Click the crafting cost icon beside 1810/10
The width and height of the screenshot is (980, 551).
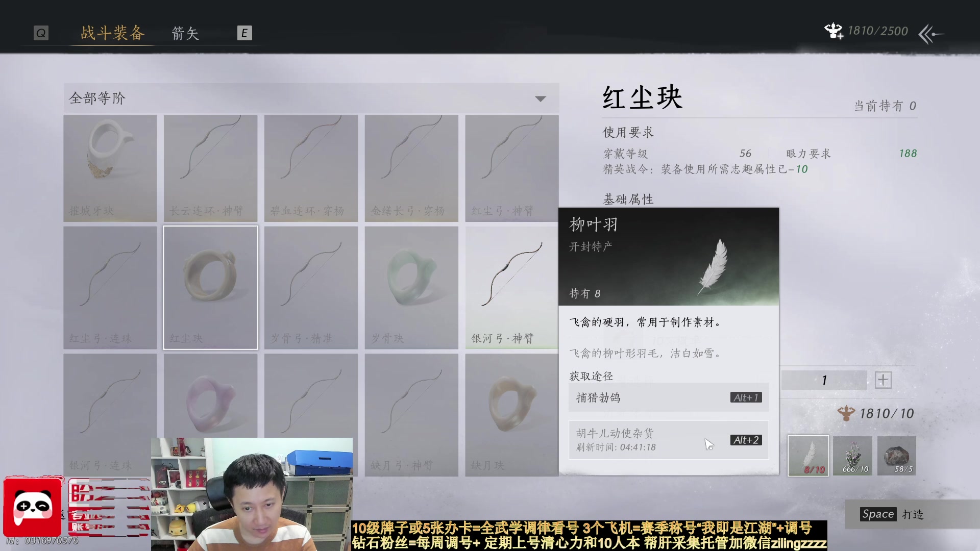[846, 413]
